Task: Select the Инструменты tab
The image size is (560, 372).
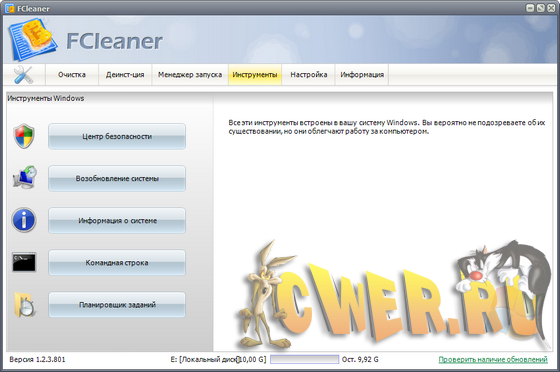Action: pos(255,75)
